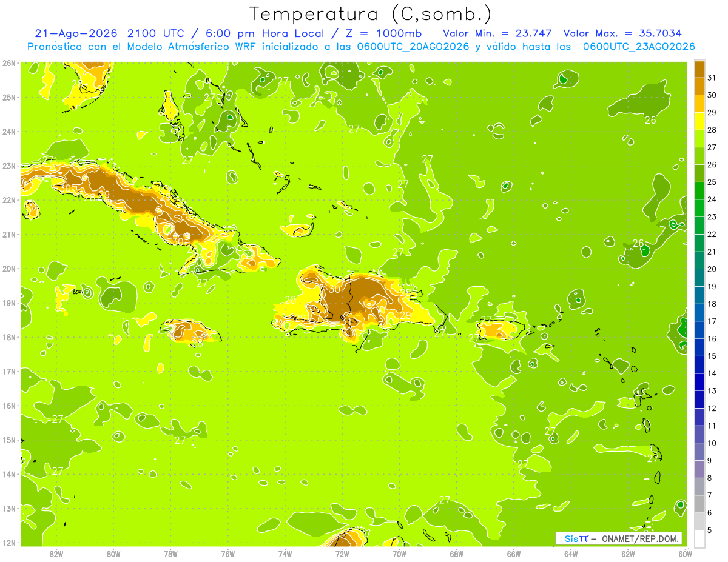Click the '70W' longitude axis label
This screenshot has height=562, width=728.
[399, 554]
